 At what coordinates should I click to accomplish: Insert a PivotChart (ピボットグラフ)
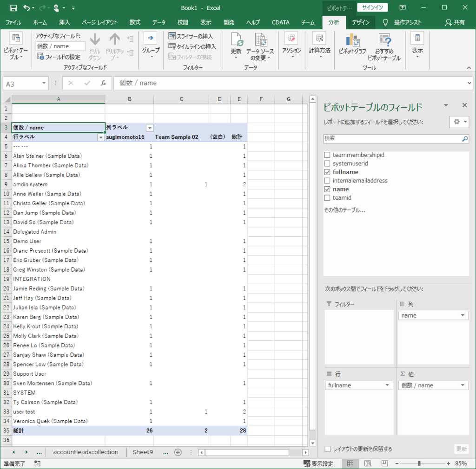tap(352, 44)
